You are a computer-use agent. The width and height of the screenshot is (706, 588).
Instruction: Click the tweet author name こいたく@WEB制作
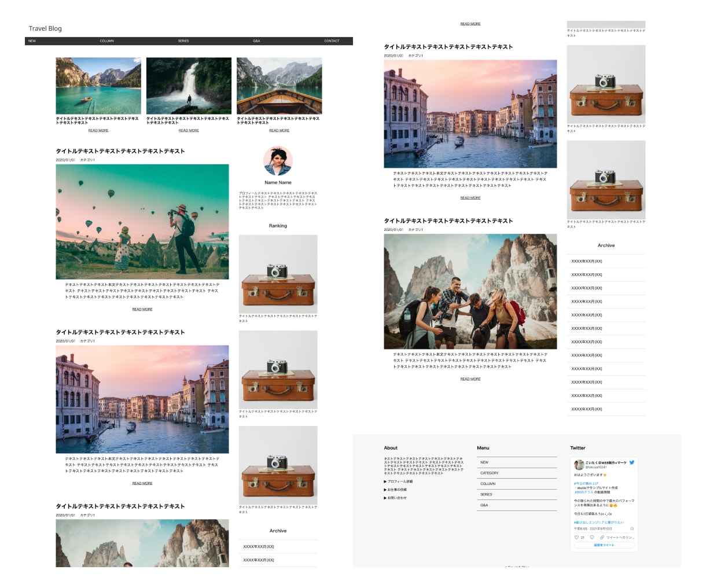click(x=606, y=462)
